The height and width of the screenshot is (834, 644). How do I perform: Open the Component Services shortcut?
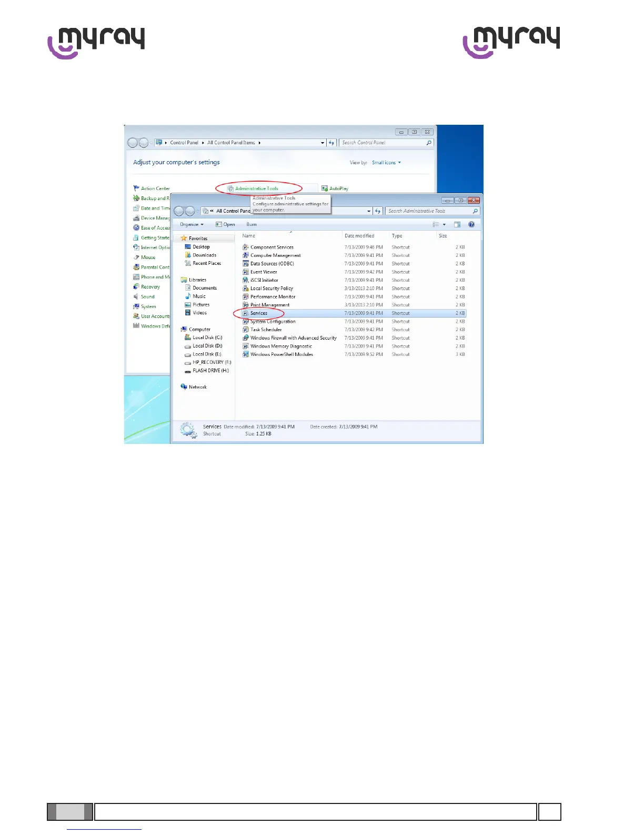(x=268, y=247)
